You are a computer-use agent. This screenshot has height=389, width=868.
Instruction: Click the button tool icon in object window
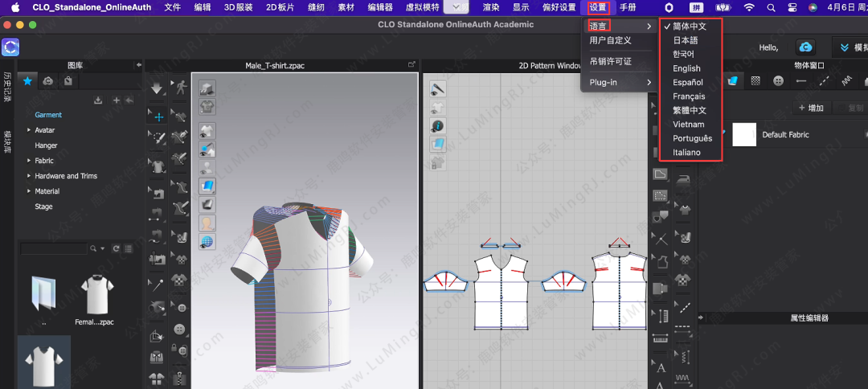pos(778,81)
